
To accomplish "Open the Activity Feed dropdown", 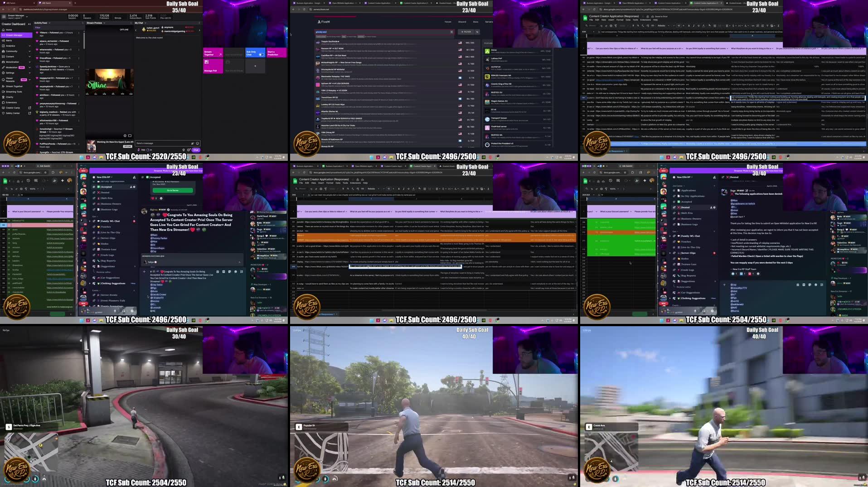I will click(x=49, y=23).
